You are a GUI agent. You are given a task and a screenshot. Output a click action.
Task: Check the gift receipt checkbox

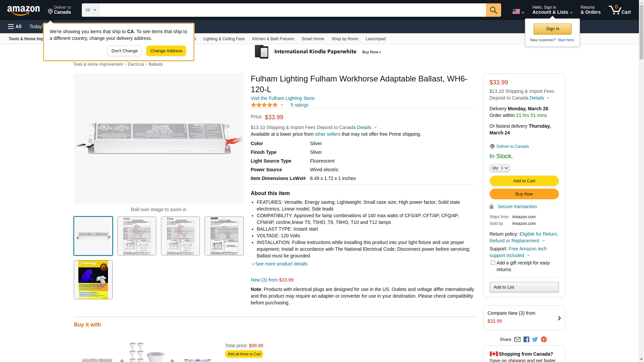(493, 263)
